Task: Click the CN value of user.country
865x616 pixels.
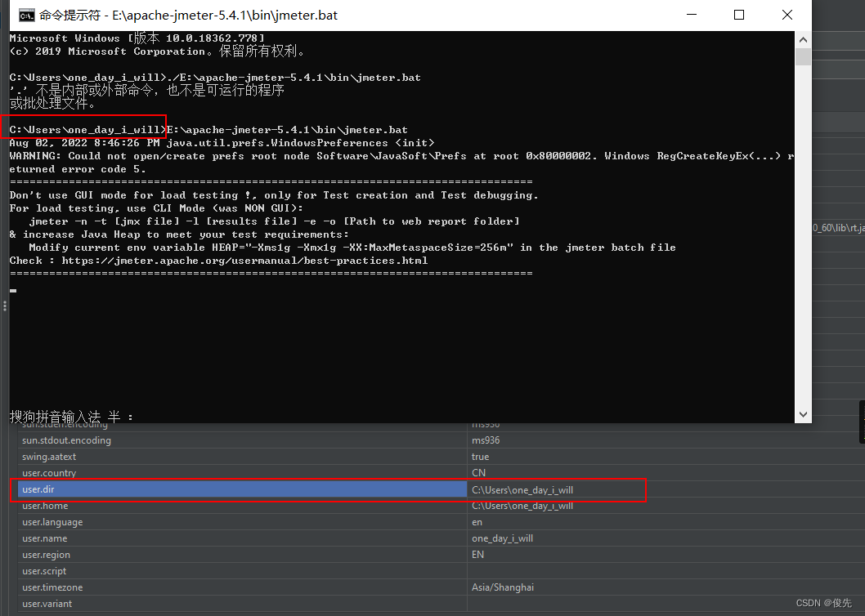Action: (478, 473)
